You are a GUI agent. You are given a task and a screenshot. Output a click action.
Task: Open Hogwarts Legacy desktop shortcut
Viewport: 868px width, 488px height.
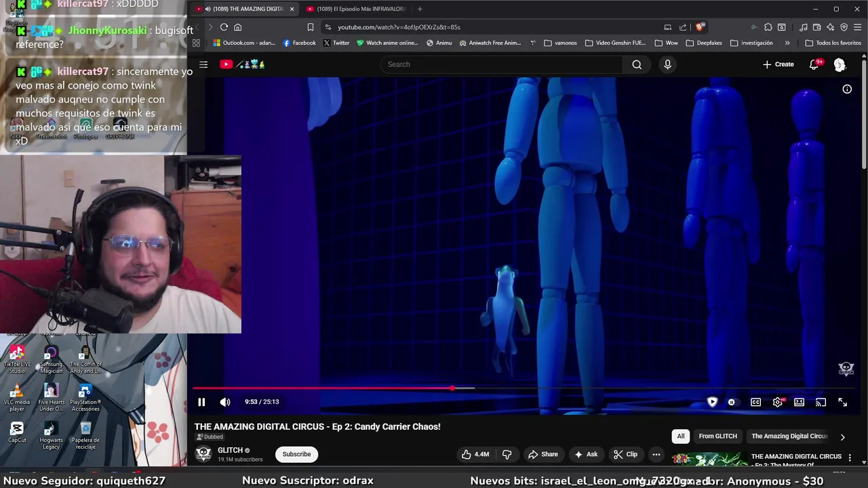51,435
